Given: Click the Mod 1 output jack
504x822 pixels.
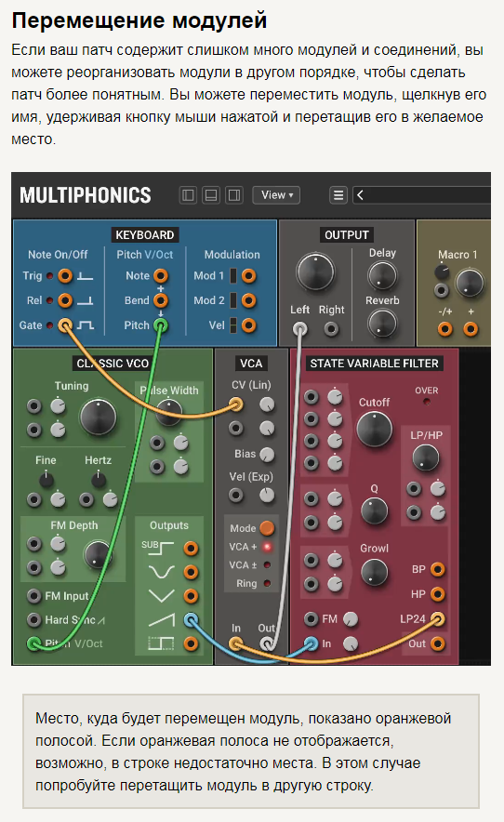Looking at the screenshot, I should [248, 276].
